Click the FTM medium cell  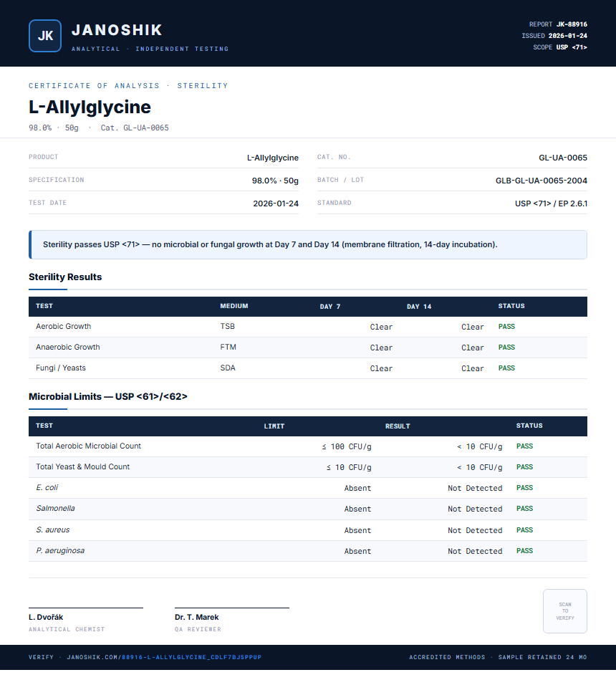click(x=228, y=347)
